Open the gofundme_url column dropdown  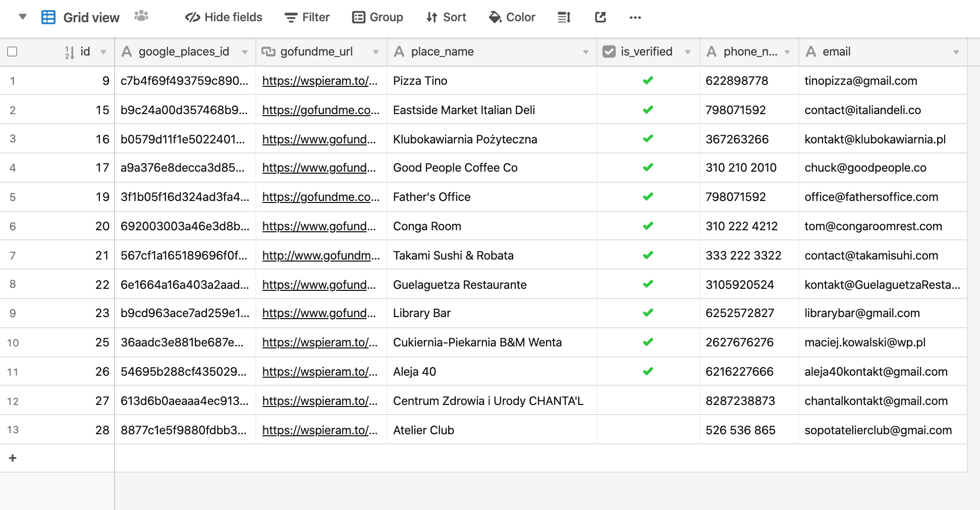376,52
